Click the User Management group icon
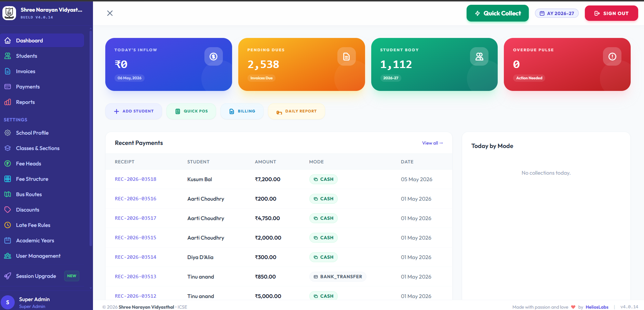The image size is (644, 310). coord(8,256)
